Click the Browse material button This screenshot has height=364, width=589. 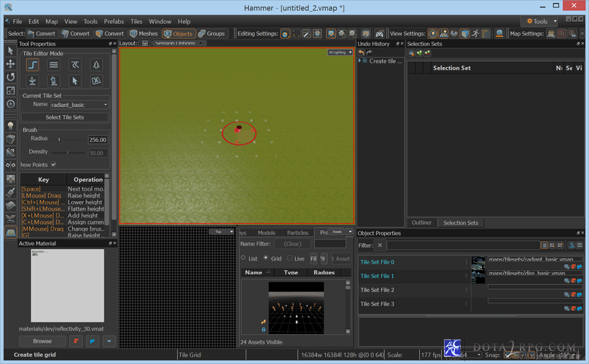42,341
